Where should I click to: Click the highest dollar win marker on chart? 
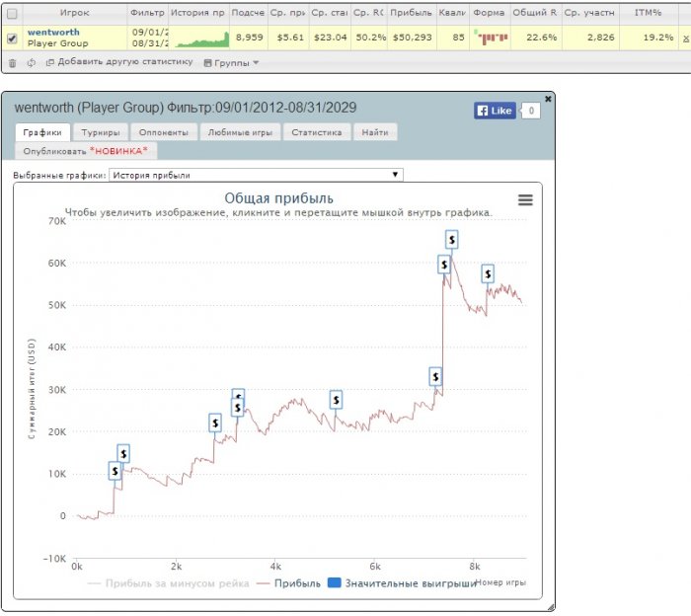click(x=451, y=239)
